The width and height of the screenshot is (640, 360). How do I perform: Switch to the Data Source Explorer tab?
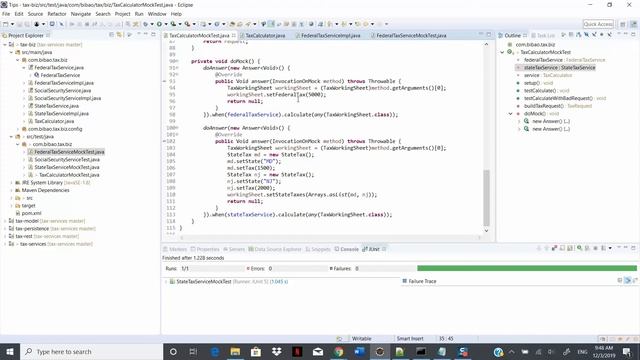pyautogui.click(x=275, y=249)
